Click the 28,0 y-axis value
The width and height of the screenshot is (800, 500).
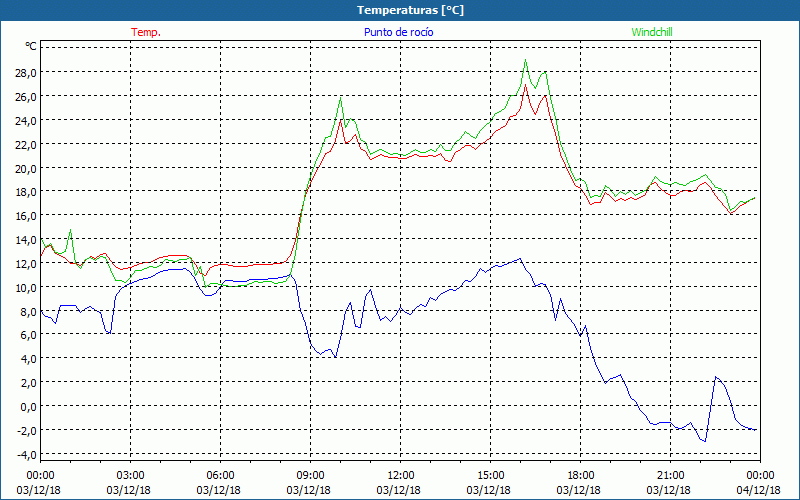pos(25,73)
